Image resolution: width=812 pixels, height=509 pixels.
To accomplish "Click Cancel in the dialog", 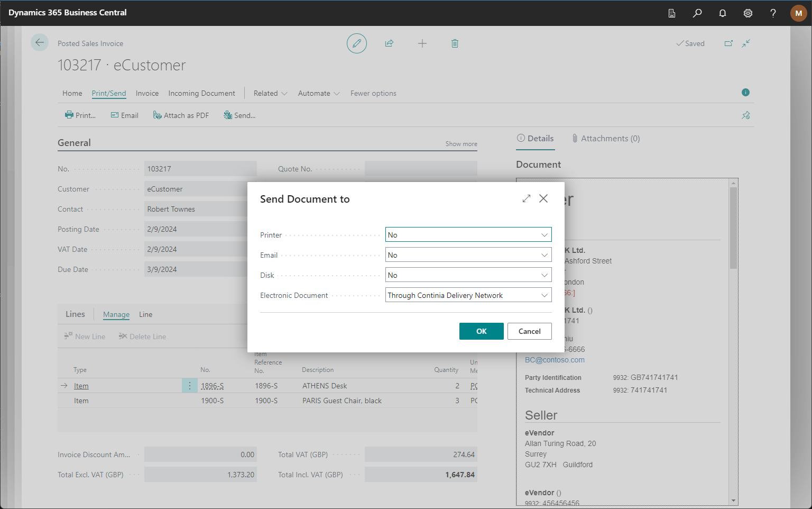I will click(x=529, y=331).
